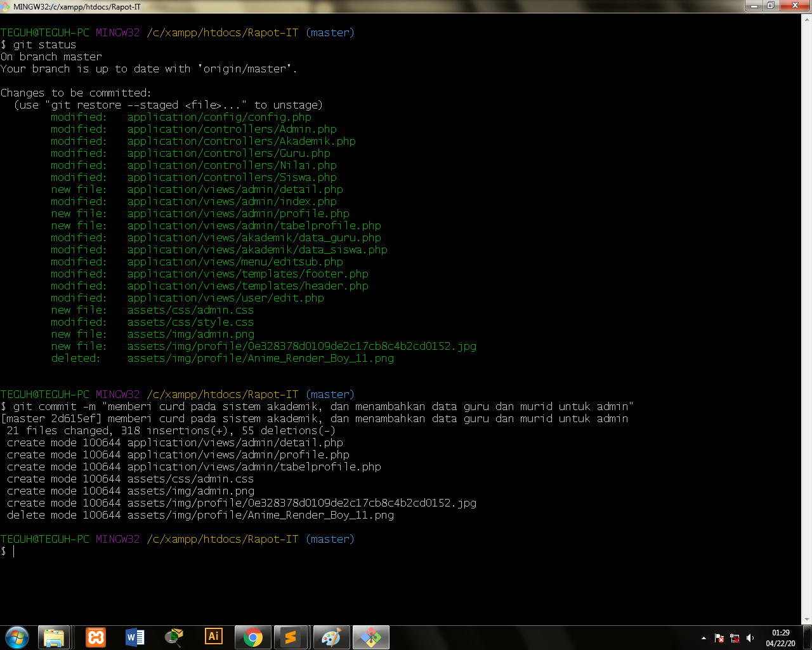Screen dimensions: 812x650
Task: Click modified line for akademik/data_siswa.php
Action: click(x=219, y=250)
